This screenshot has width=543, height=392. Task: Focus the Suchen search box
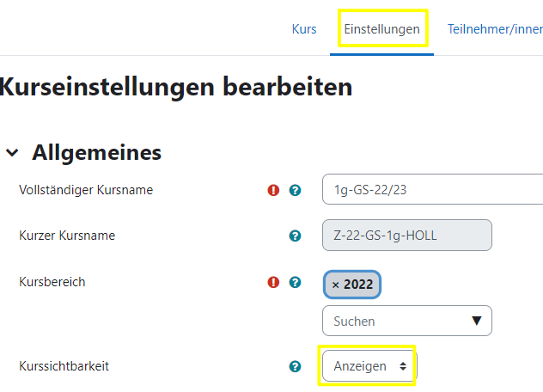coord(395,321)
